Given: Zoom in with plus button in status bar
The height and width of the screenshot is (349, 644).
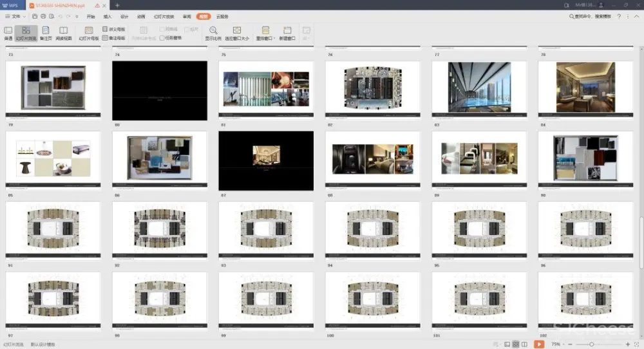Looking at the screenshot, I should (627, 344).
